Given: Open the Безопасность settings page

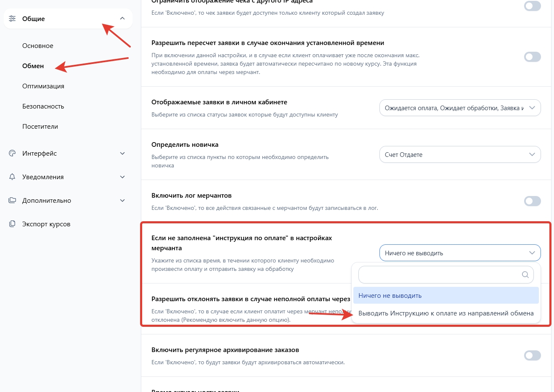Looking at the screenshot, I should coord(43,106).
